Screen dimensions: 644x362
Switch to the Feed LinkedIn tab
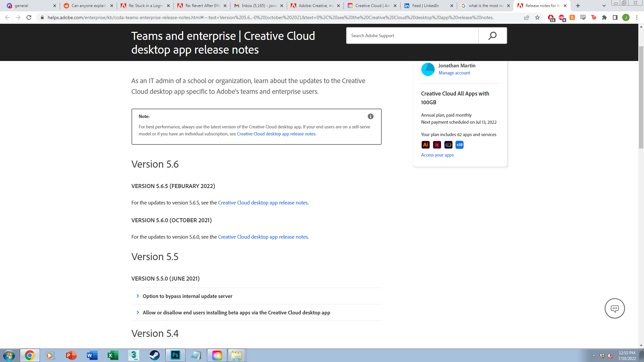[425, 6]
